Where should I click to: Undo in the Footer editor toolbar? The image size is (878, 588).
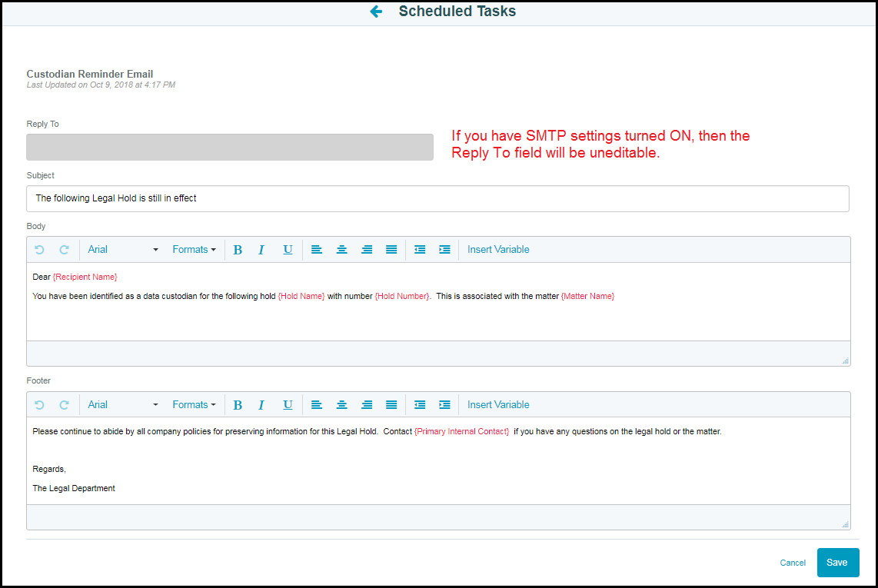click(39, 405)
